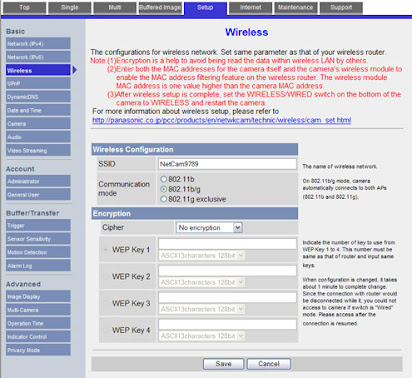The image size is (412, 378).
Task: Open the Trigger settings page
Action: point(38,226)
